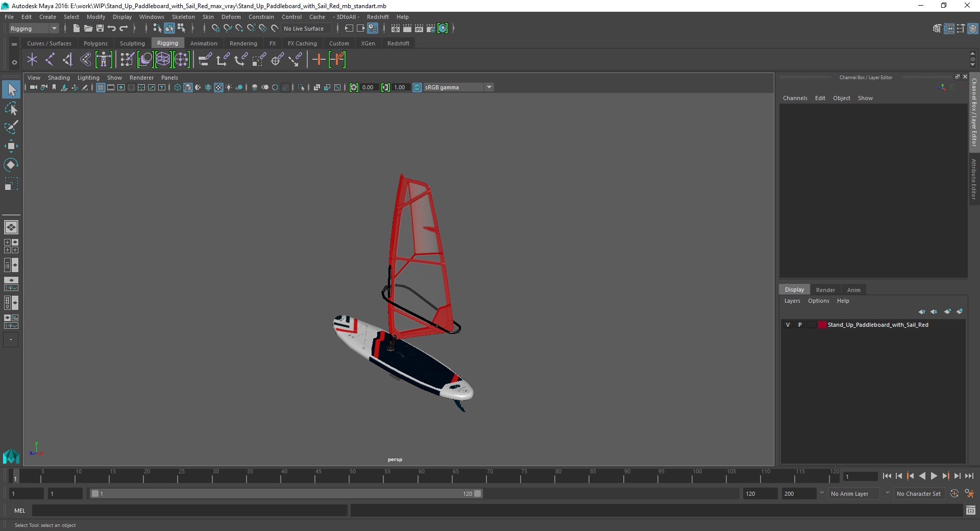Click the Open Scene folder icon
The image size is (980, 531).
88,29
